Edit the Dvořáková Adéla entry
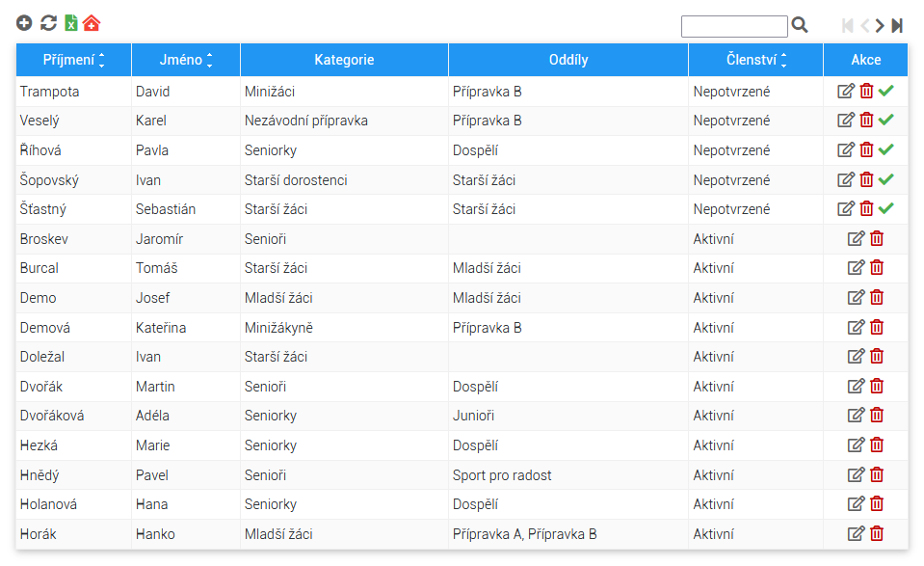Screen dimensions: 924x566 click(x=856, y=415)
